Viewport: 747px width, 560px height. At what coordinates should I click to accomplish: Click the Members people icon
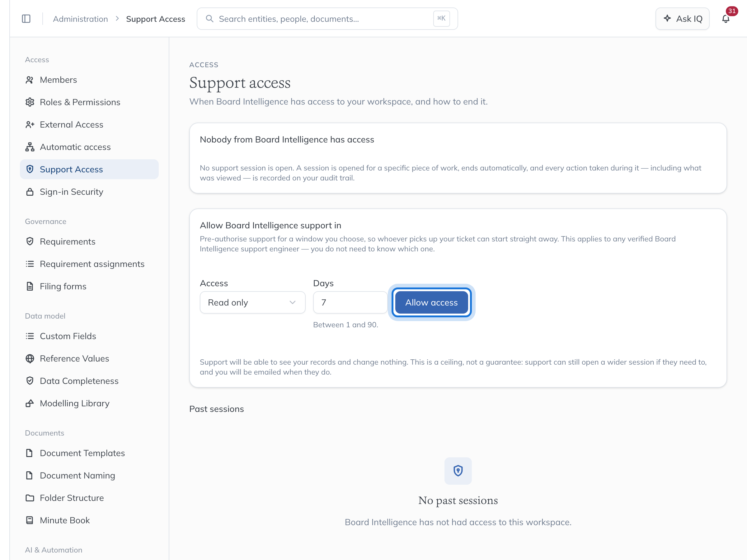(x=30, y=80)
